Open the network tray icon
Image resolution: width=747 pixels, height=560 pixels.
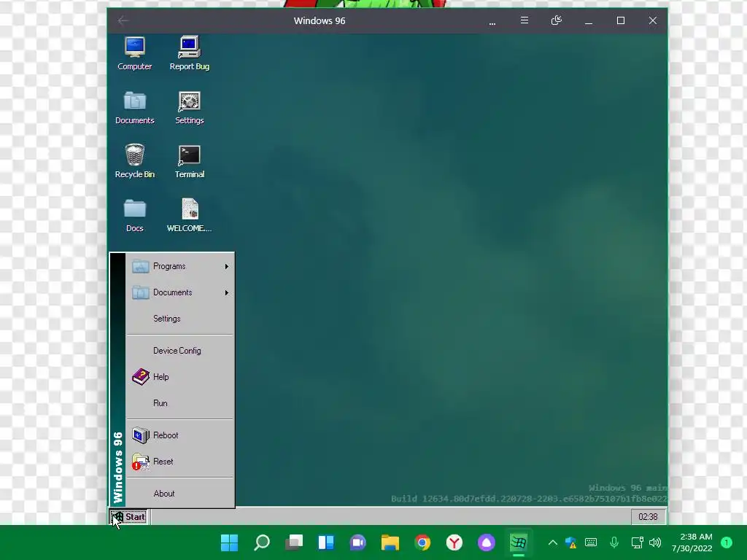[637, 542]
